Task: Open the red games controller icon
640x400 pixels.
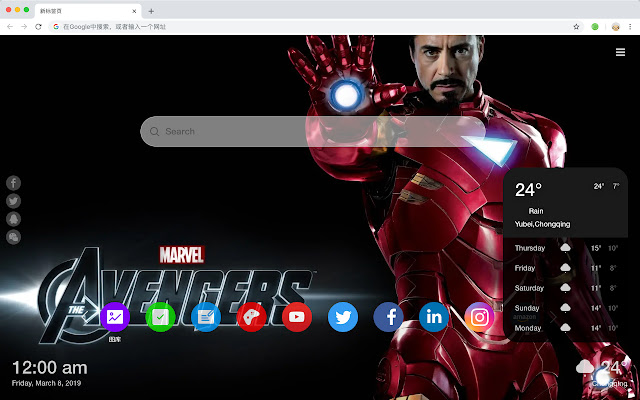Action: pos(251,317)
